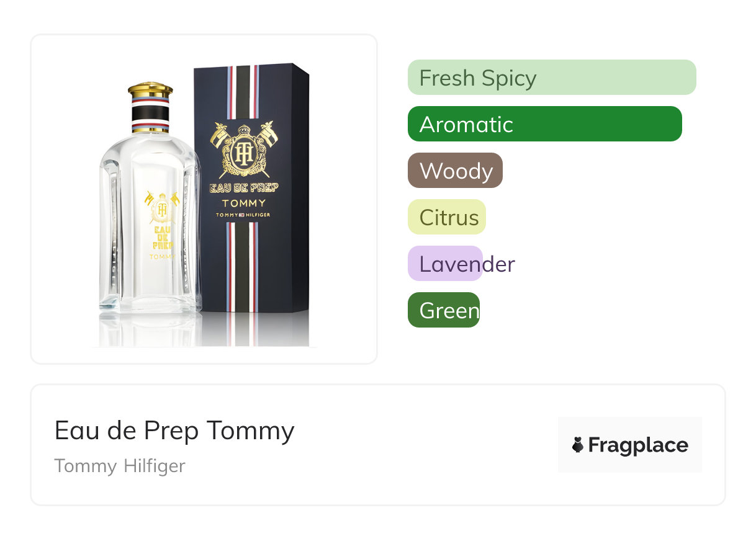The height and width of the screenshot is (536, 756).
Task: Select the Green accord bar
Action: pyautogui.click(x=443, y=310)
